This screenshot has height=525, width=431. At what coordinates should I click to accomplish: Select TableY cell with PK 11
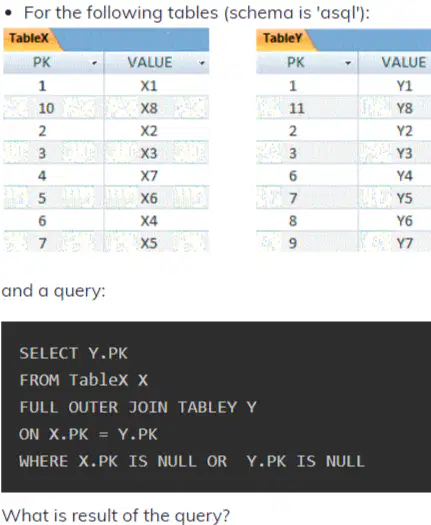[307, 108]
